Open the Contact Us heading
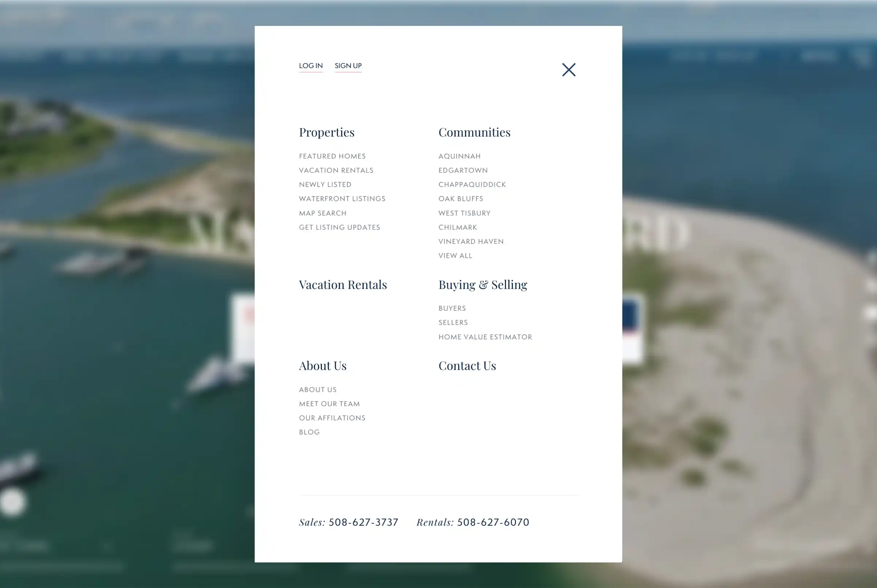The height and width of the screenshot is (588, 877). tap(467, 366)
